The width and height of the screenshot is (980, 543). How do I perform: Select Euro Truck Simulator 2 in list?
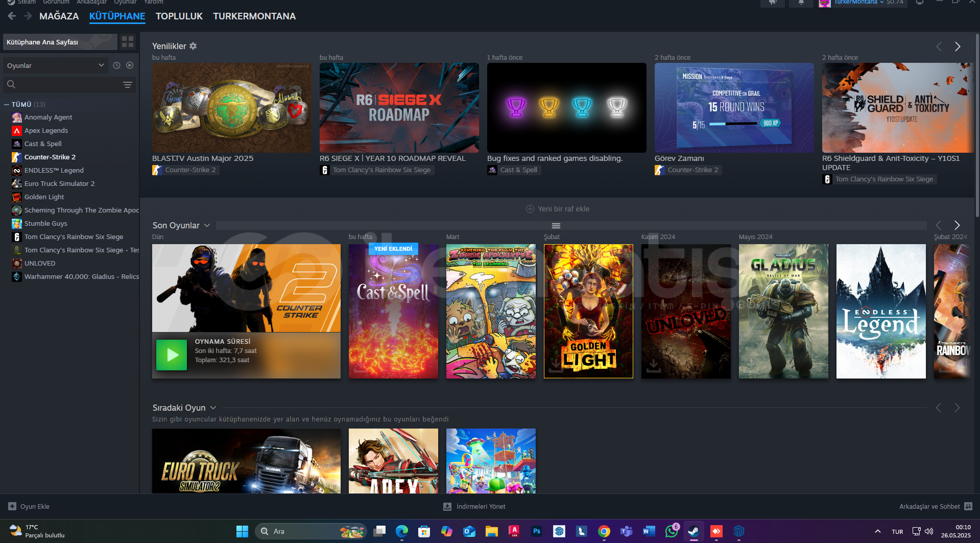point(59,183)
